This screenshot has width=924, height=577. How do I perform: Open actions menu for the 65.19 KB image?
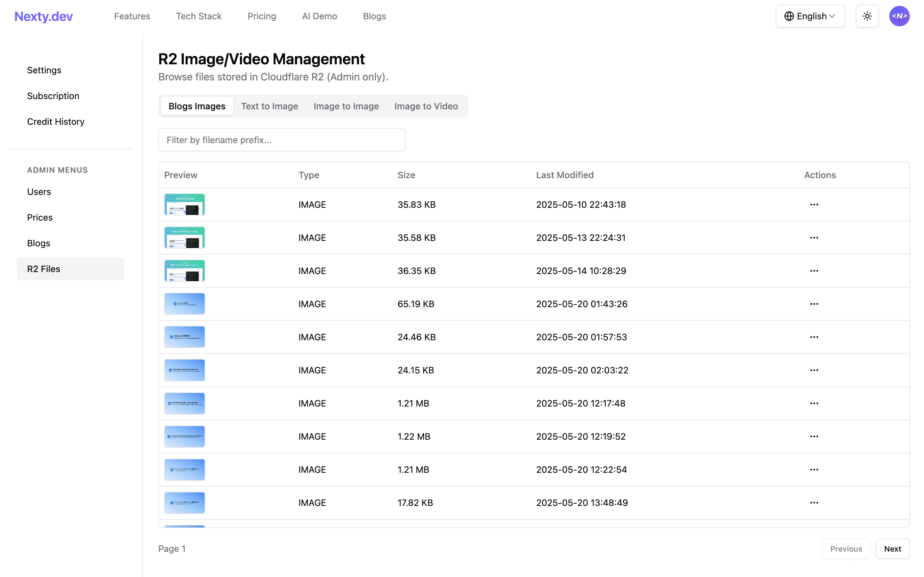point(814,304)
